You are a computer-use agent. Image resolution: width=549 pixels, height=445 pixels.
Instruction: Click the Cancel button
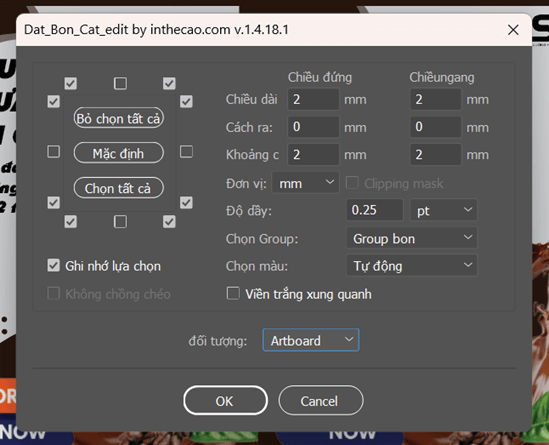click(321, 401)
